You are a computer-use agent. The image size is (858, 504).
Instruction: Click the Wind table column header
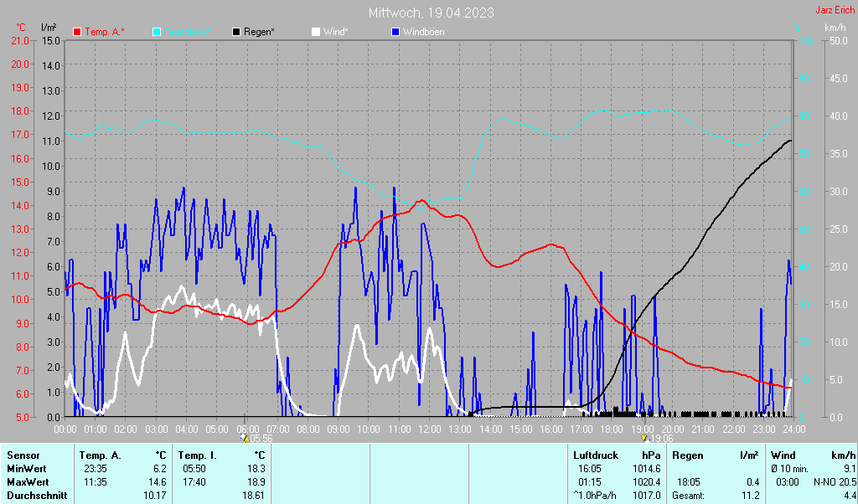[x=783, y=455]
